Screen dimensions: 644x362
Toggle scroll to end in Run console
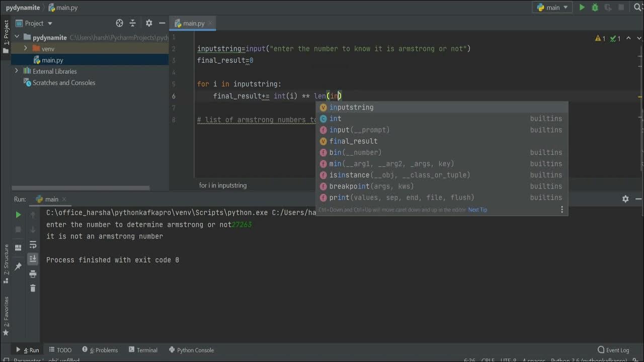(33, 259)
